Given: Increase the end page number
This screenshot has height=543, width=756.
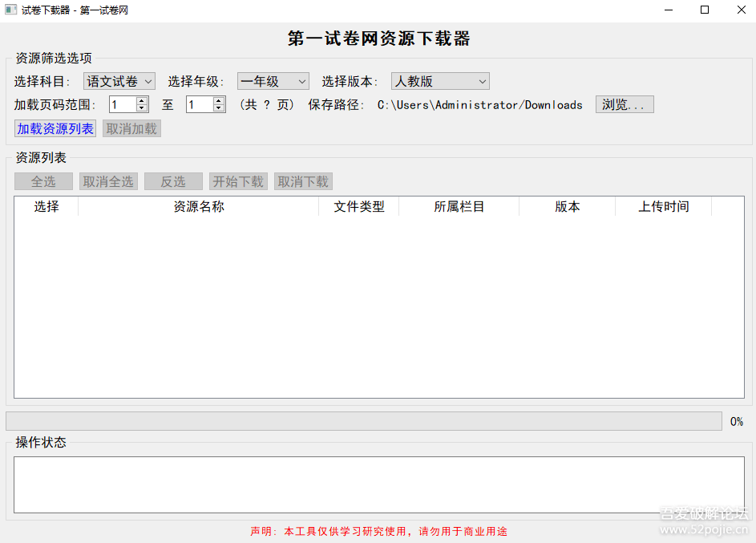Looking at the screenshot, I should pyautogui.click(x=219, y=101).
